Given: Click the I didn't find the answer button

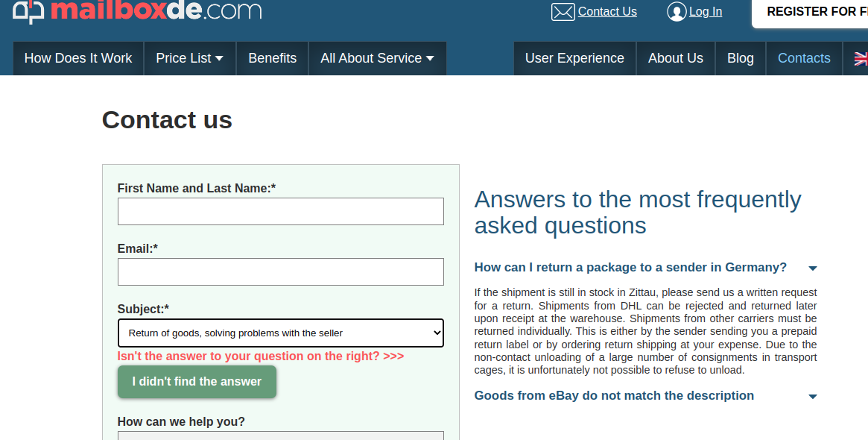Looking at the screenshot, I should [x=197, y=382].
